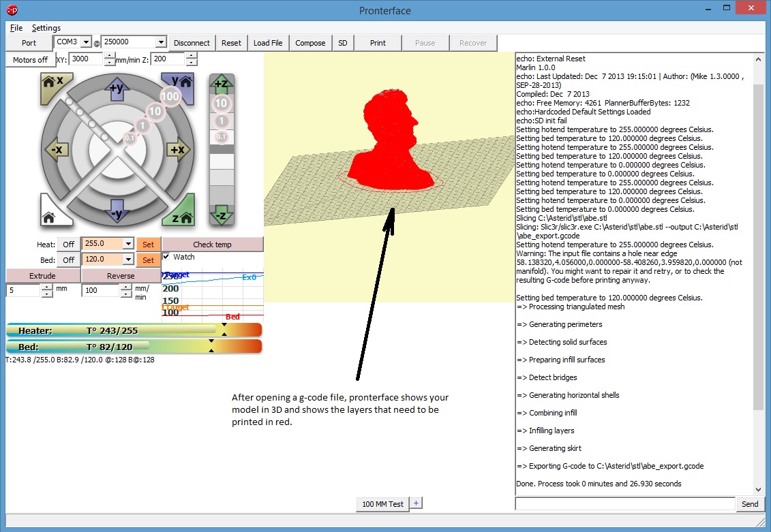Select 0.1 mm step on XY jog dial

(x=130, y=138)
